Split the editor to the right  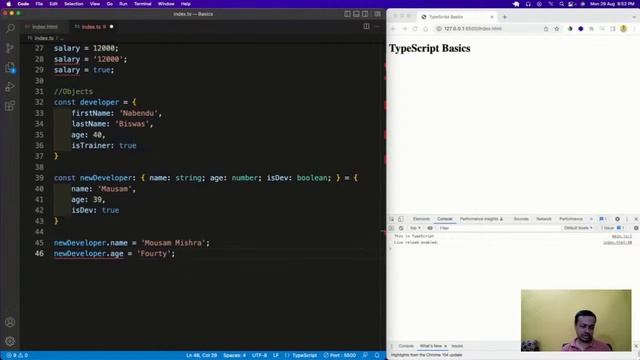[x=367, y=27]
